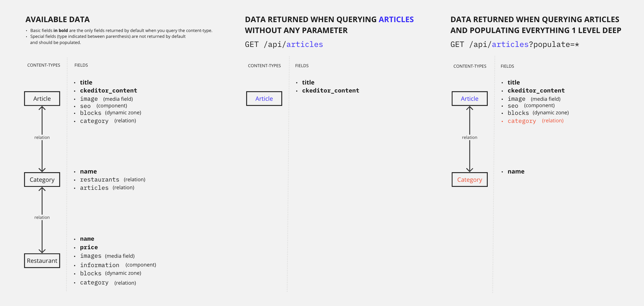This screenshot has width=644, height=306.
Task: Click the articles relation field of Category
Action: coord(94,188)
